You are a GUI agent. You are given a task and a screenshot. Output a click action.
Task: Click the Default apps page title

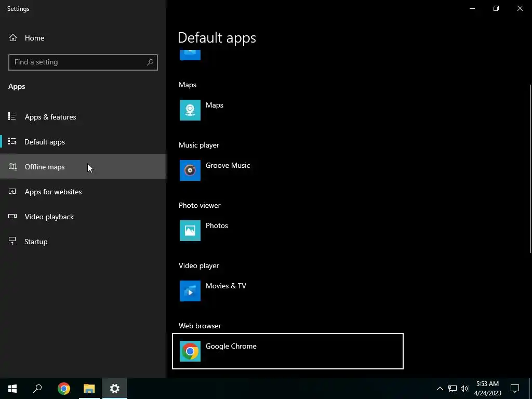(x=217, y=38)
